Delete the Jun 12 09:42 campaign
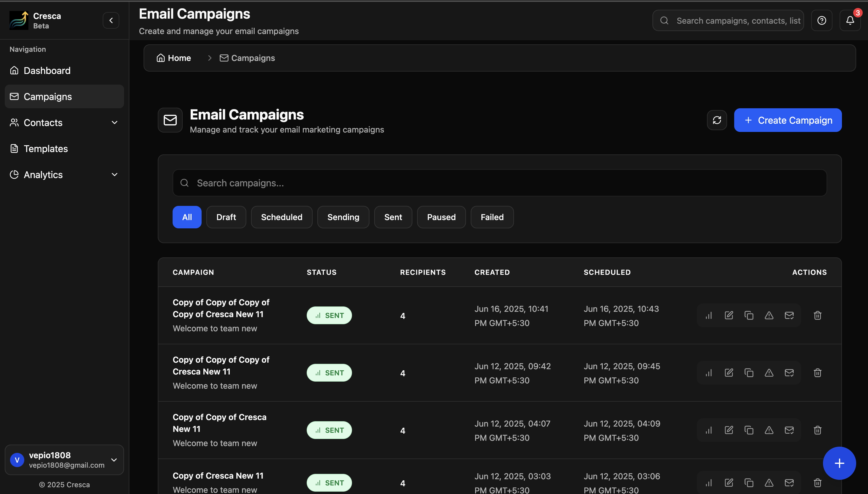 point(817,373)
